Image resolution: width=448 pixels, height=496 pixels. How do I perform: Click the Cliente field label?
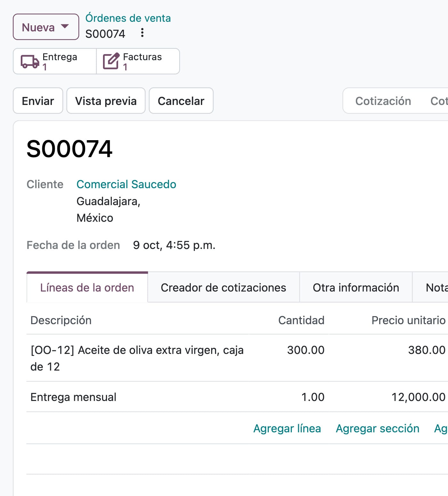point(45,184)
